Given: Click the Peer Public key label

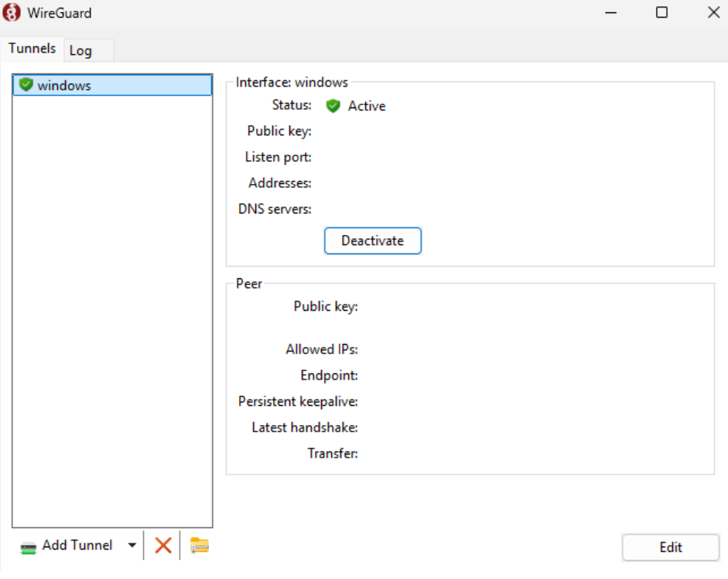Looking at the screenshot, I should [x=326, y=307].
